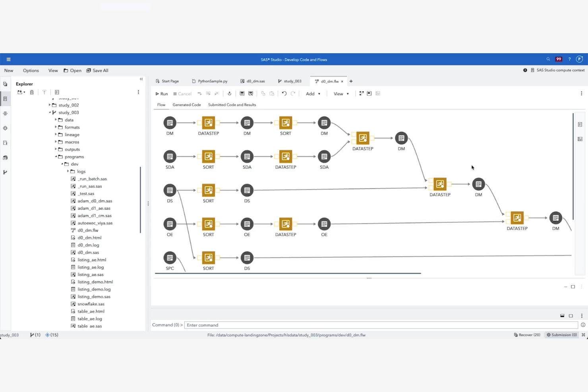588x392 pixels.
Task: Run the d0_dm flow
Action: pyautogui.click(x=161, y=94)
